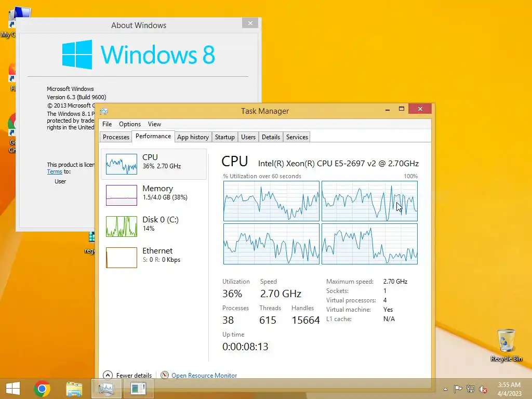Show hidden tray icons arrow

pyautogui.click(x=445, y=389)
